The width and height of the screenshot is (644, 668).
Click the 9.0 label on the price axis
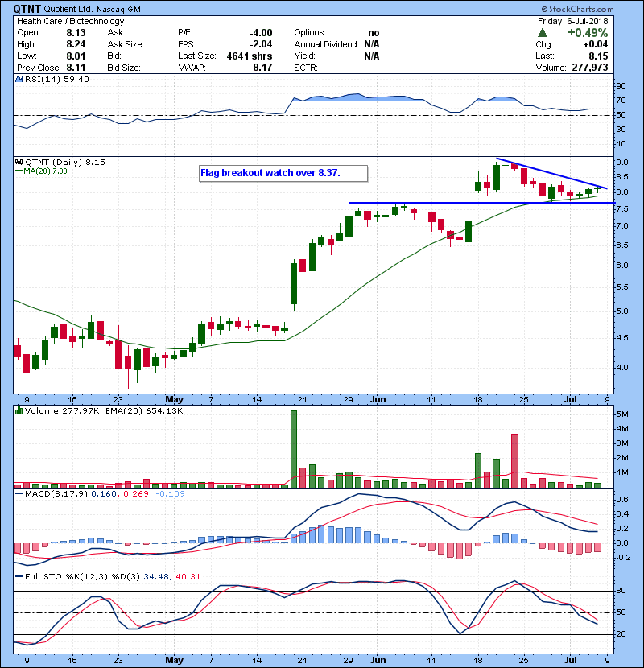[622, 163]
